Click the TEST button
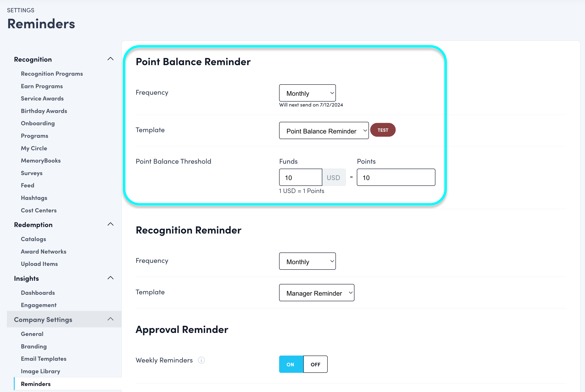The height and width of the screenshot is (392, 585). pyautogui.click(x=383, y=130)
